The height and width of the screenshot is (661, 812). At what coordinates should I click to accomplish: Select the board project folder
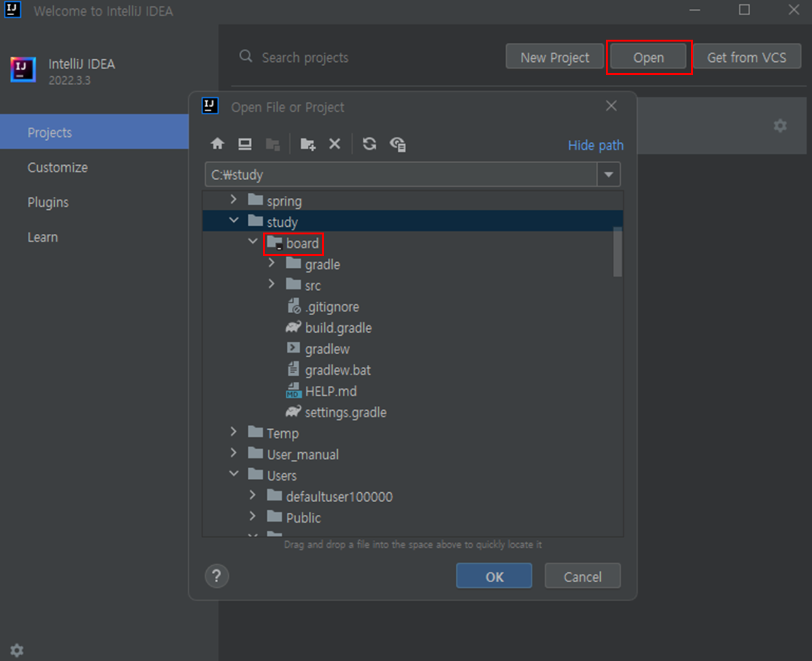click(293, 243)
